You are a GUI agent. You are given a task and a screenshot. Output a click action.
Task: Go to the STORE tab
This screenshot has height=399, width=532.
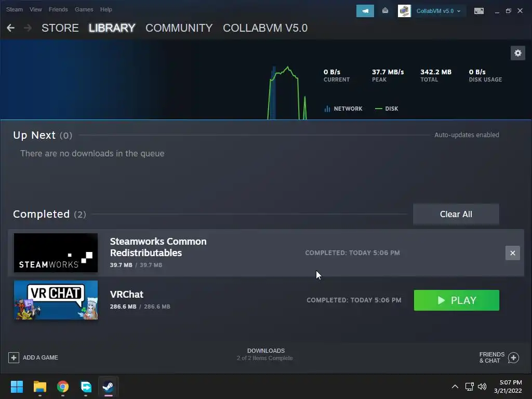[60, 28]
